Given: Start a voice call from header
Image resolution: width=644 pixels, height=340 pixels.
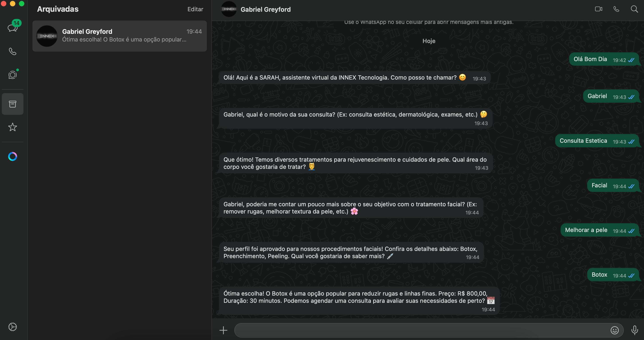Looking at the screenshot, I should point(616,9).
